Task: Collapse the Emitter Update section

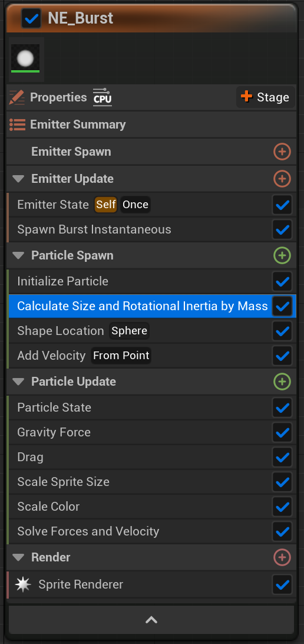Action: pyautogui.click(x=18, y=179)
